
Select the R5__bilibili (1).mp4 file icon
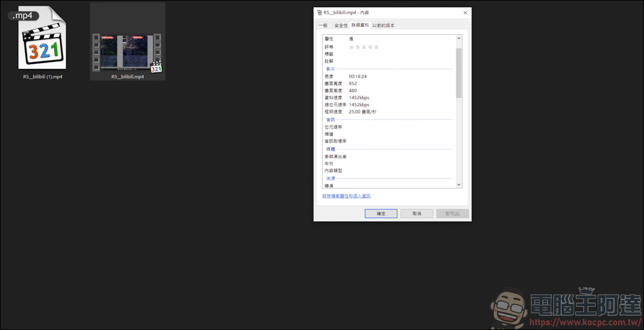[43, 43]
